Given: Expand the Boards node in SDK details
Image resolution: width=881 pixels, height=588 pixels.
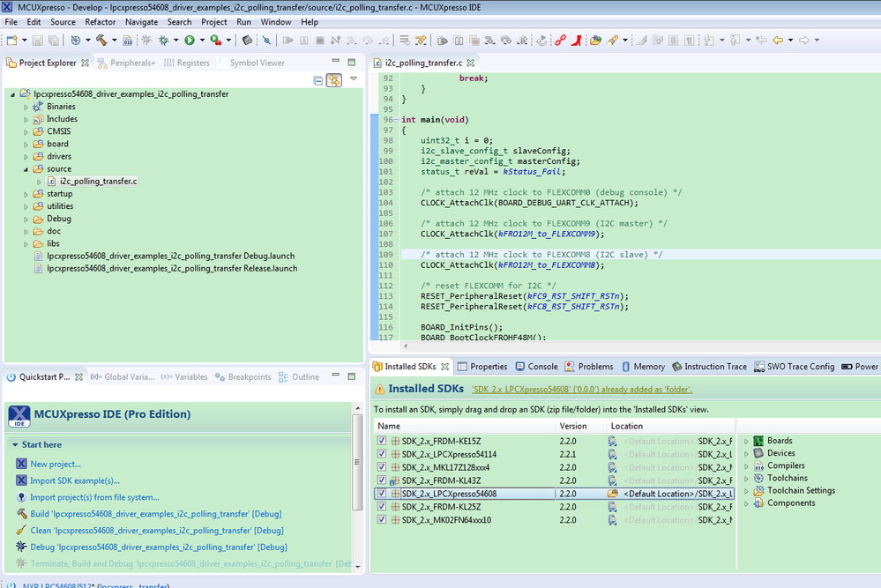Looking at the screenshot, I should [x=746, y=441].
